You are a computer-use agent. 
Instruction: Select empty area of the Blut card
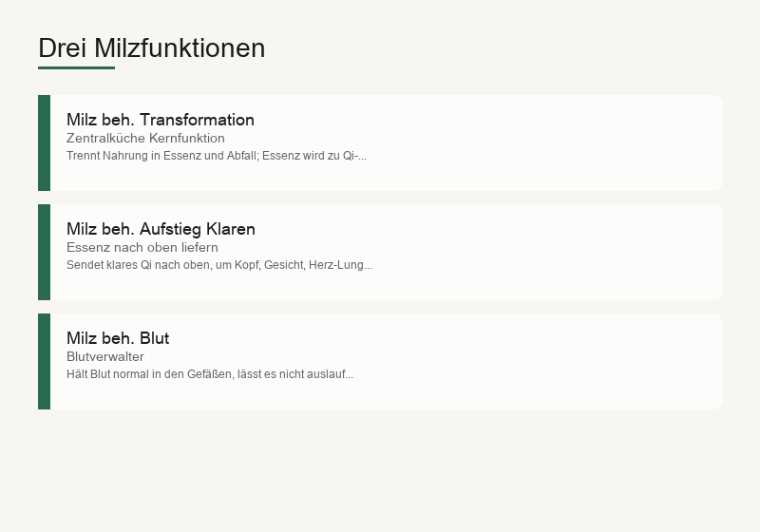(x=533, y=361)
